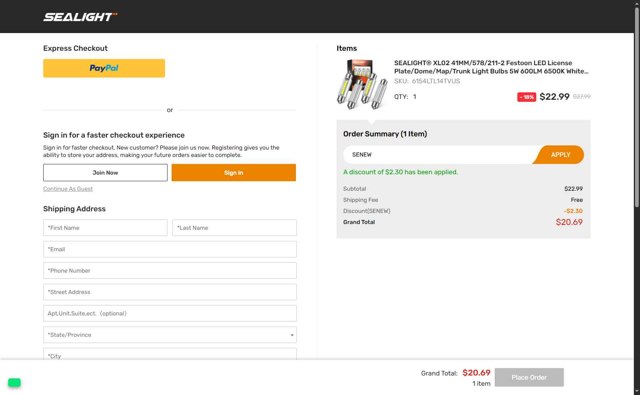
Task: Click the Grand Total $20.69 in order summary
Action: [569, 222]
